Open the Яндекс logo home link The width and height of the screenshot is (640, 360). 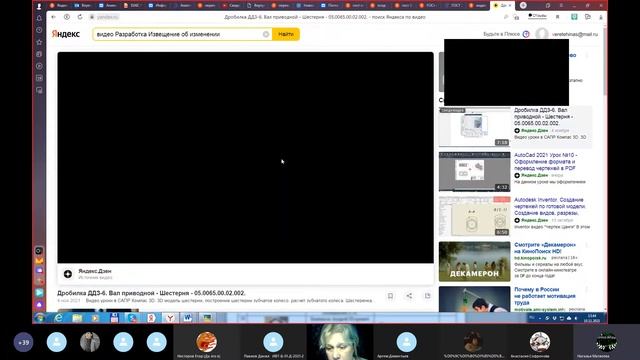tap(66, 34)
